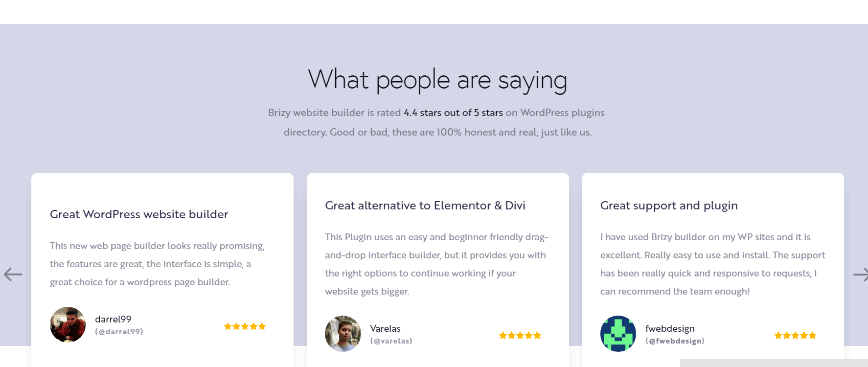The width and height of the screenshot is (868, 367).
Task: Open the 'Great alternative to Elementor & Divi' review
Action: pyautogui.click(x=425, y=206)
